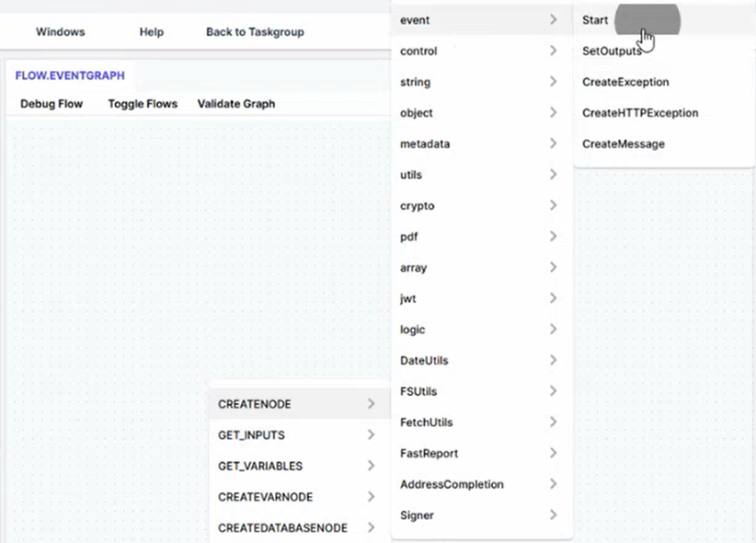Expand the event category
This screenshot has height=543, width=756.
[x=482, y=20]
